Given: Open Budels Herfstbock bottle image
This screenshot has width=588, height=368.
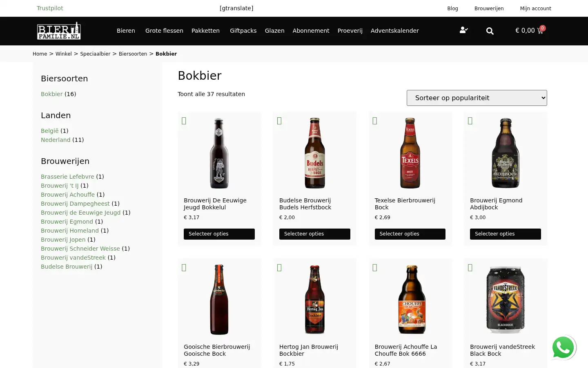Looking at the screenshot, I should tap(315, 153).
